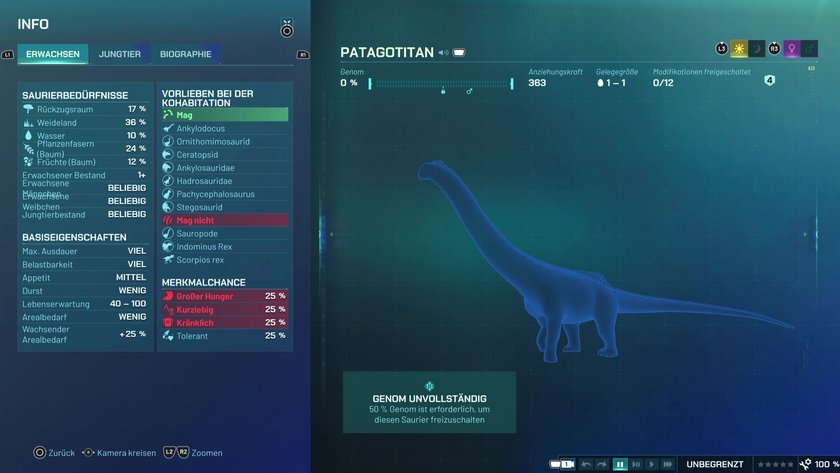This screenshot has height=473, width=840.
Task: Click the Sauropode dinosaur icon
Action: (x=168, y=234)
